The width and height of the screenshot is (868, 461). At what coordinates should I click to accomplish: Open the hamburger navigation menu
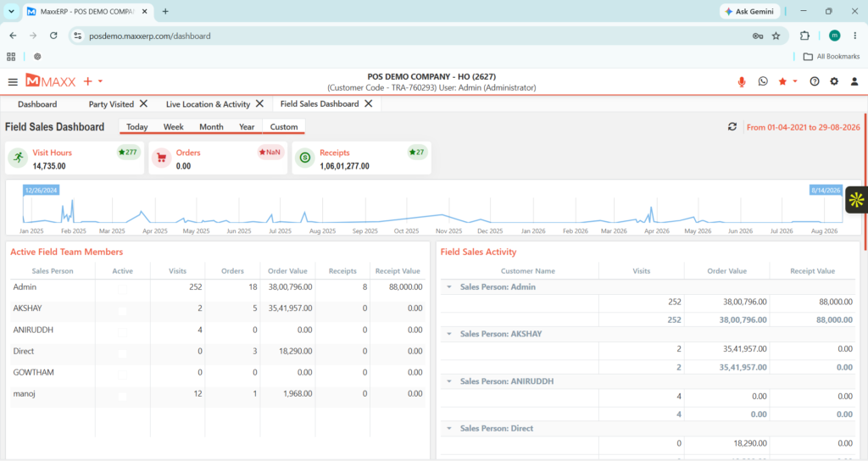13,82
